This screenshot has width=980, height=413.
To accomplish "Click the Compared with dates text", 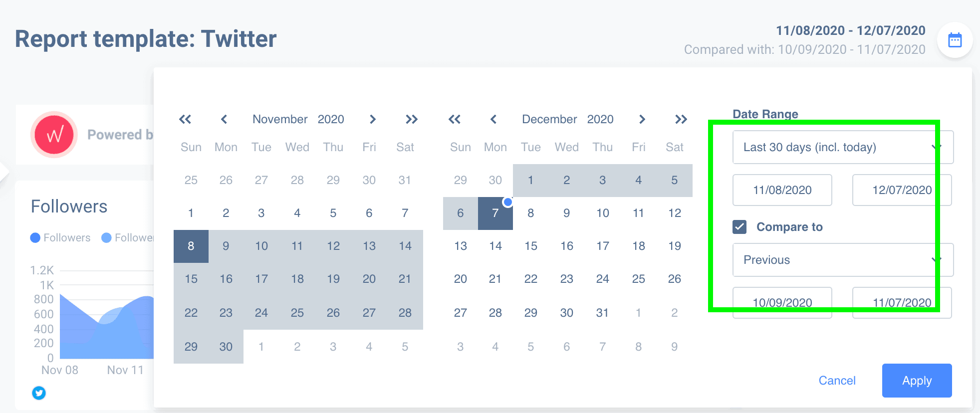I will coord(805,49).
